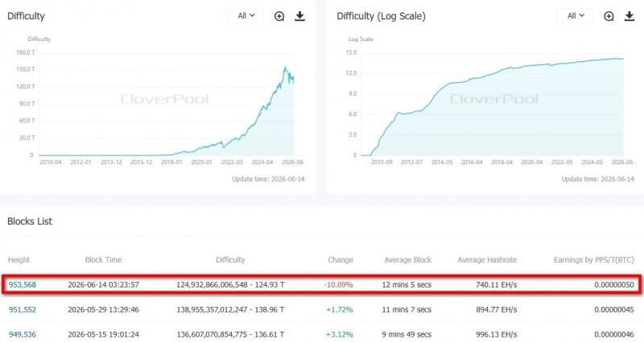This screenshot has height=343, width=644.
Task: Download the Difficulty chart data
Action: [x=299, y=16]
